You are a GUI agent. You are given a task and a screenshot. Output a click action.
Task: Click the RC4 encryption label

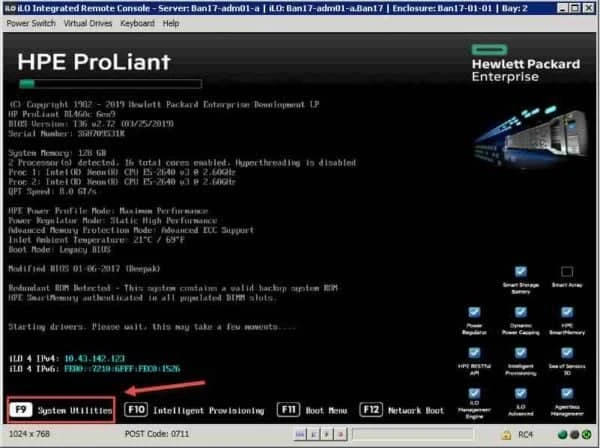525,435
